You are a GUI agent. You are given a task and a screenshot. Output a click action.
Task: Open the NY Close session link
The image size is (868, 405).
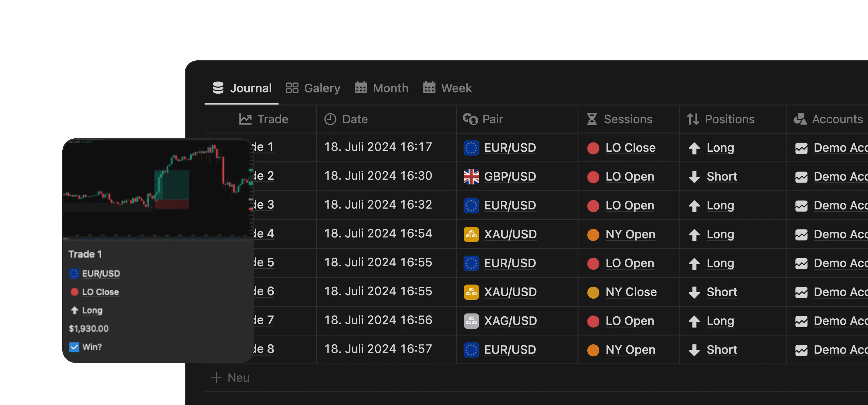coord(631,292)
